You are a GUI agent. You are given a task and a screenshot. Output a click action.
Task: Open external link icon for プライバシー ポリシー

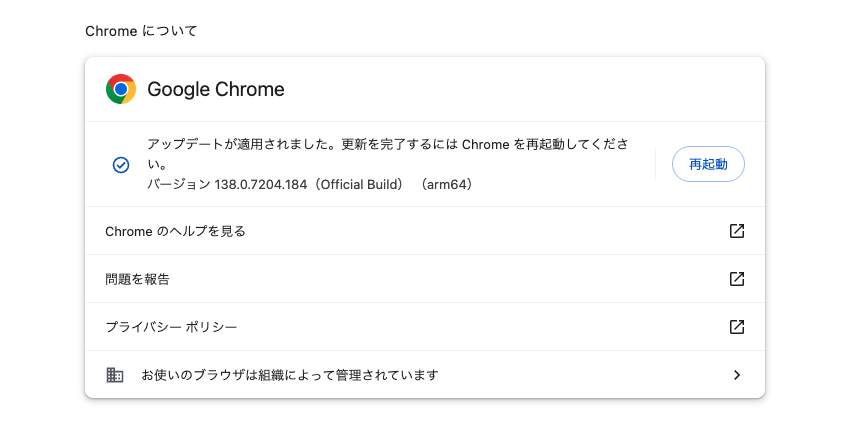click(737, 327)
